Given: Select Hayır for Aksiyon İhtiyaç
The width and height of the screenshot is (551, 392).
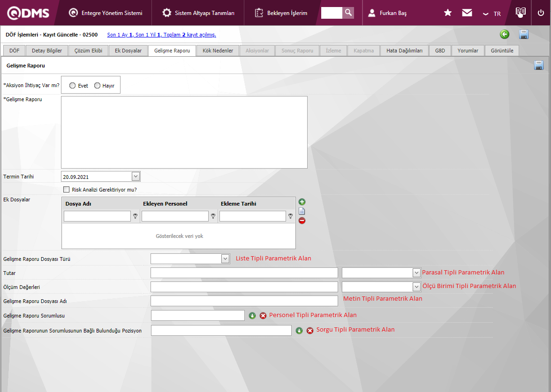Looking at the screenshot, I should click(x=98, y=86).
